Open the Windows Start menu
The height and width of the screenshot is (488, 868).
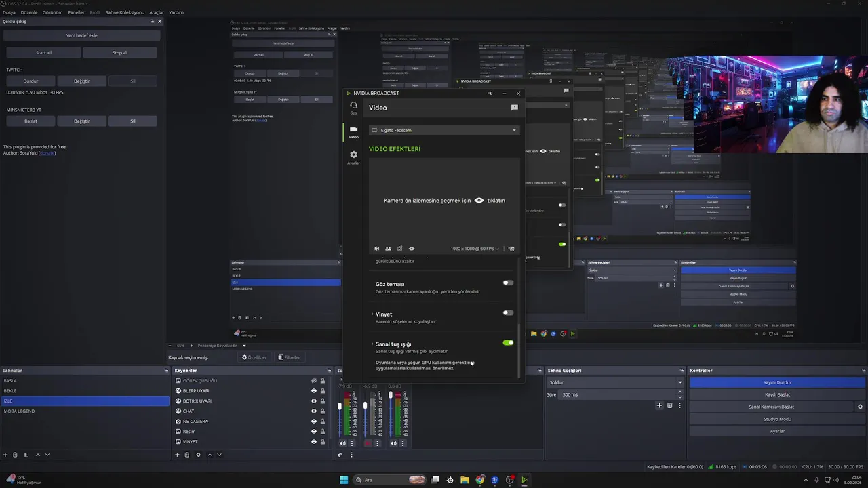click(x=344, y=480)
